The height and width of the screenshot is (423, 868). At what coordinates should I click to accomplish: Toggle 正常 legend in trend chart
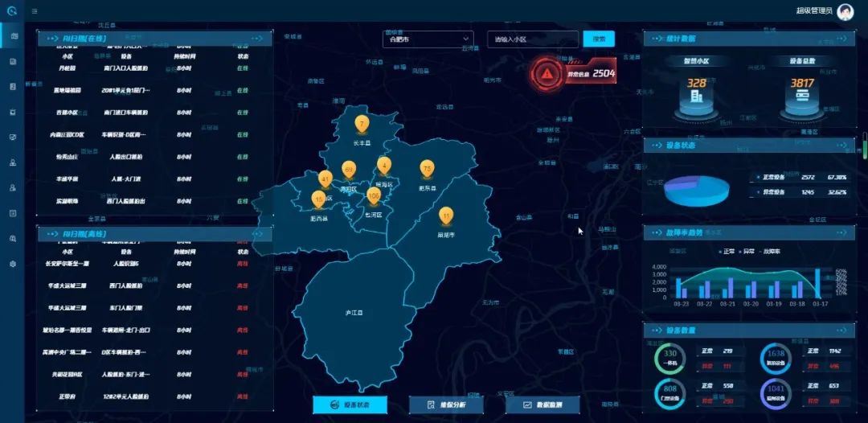727,252
